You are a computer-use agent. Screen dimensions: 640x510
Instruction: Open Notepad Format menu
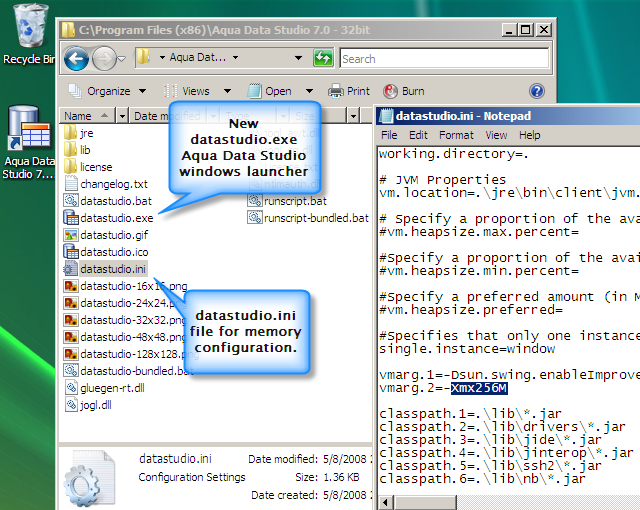pos(456,135)
